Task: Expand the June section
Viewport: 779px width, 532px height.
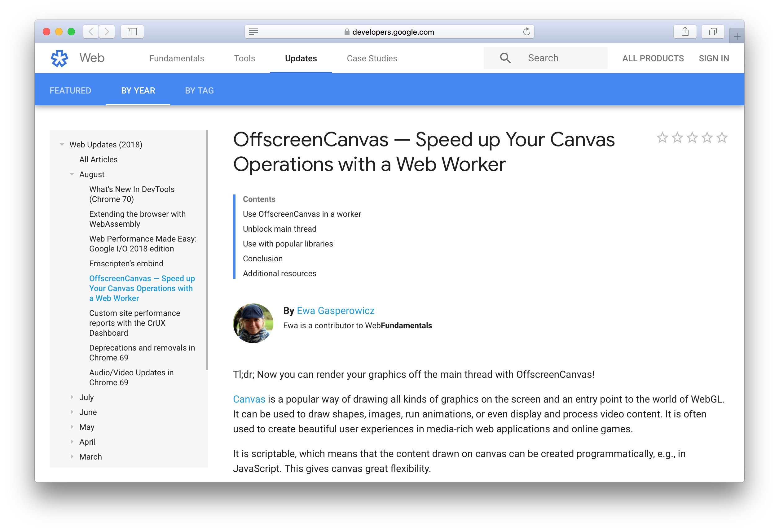Action: pos(72,412)
